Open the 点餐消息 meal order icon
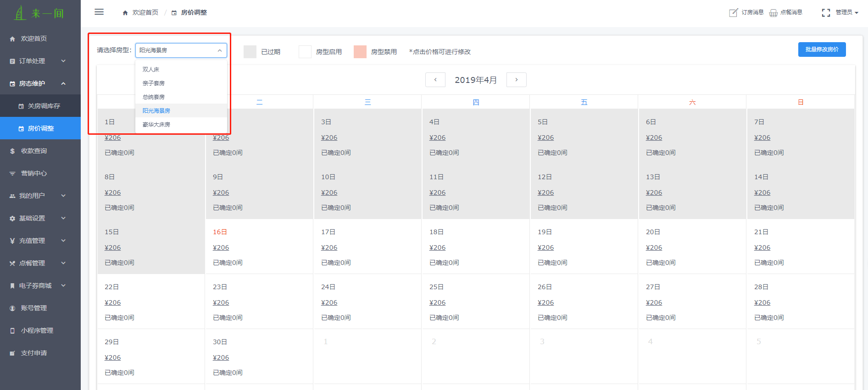 point(773,12)
